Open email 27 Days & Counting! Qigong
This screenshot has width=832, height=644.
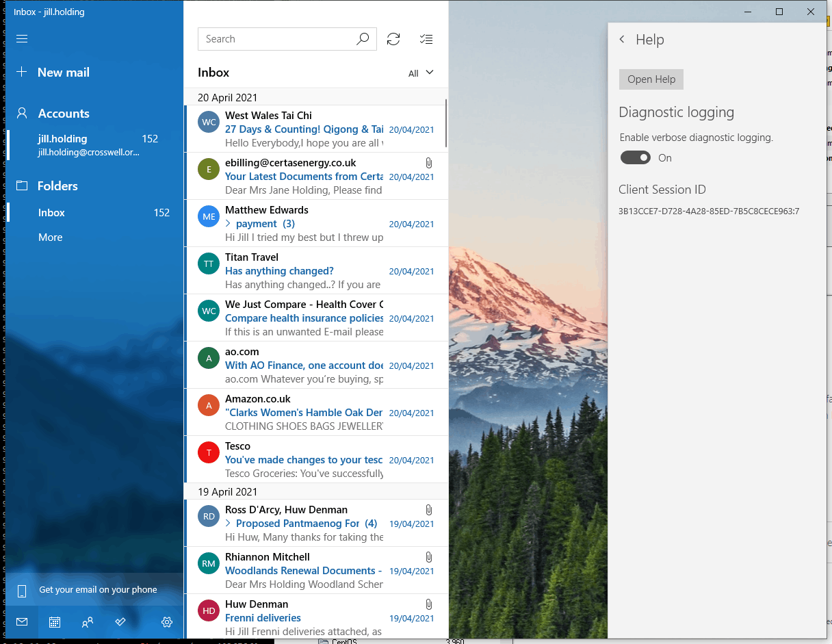316,129
